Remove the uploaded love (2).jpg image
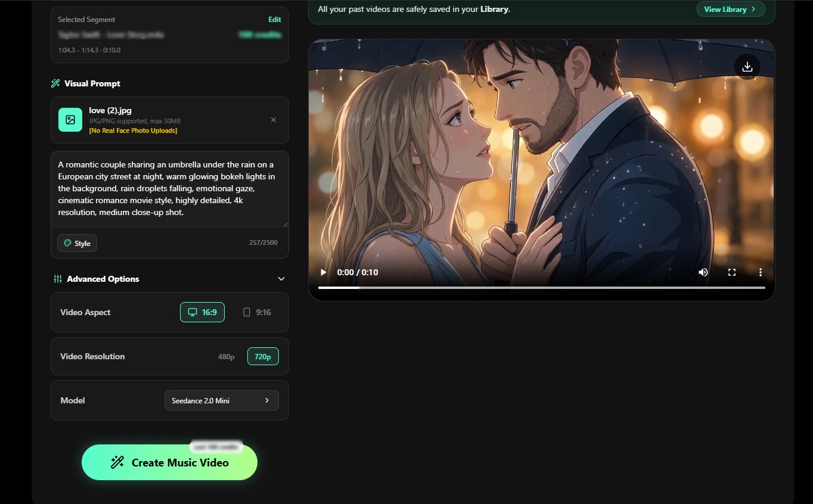This screenshot has height=504, width=813. (274, 120)
